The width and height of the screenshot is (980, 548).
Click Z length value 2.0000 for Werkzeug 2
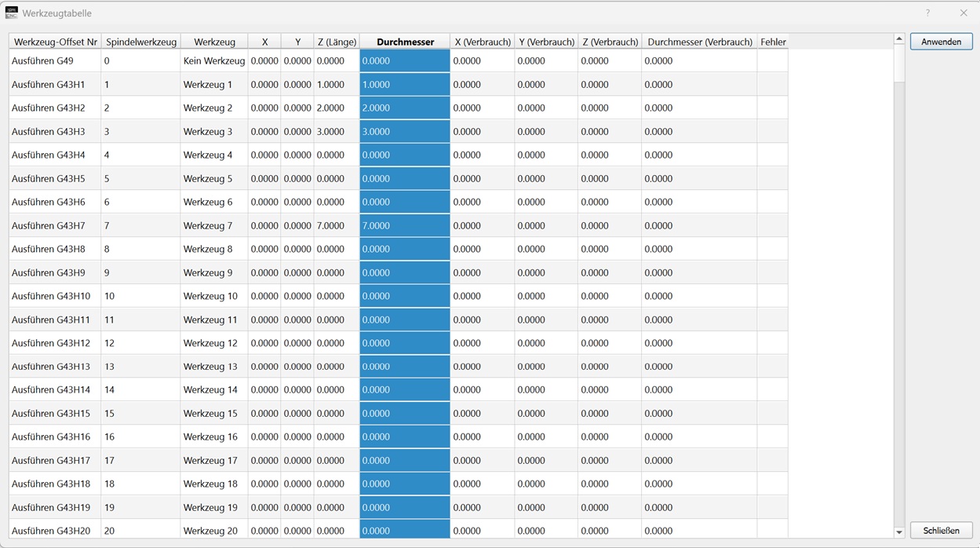(x=337, y=108)
